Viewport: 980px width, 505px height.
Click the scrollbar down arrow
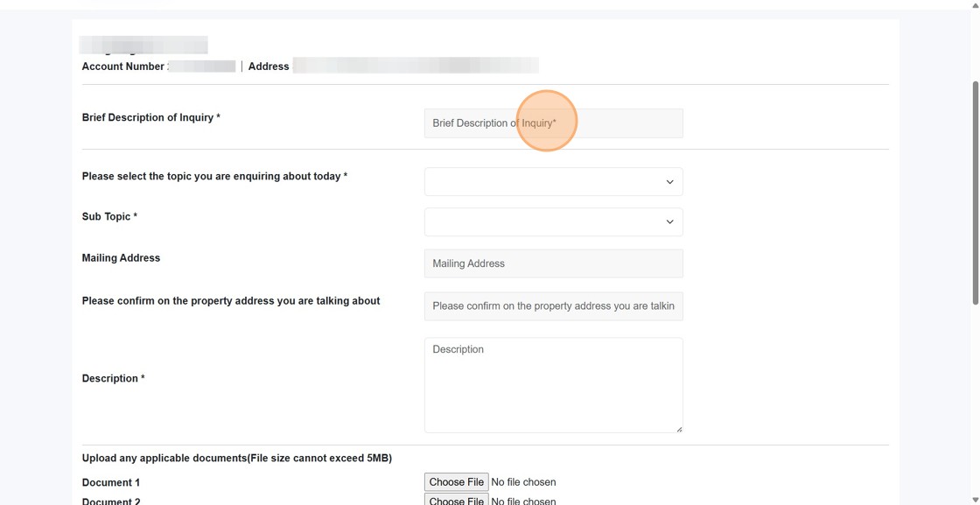coord(974,500)
